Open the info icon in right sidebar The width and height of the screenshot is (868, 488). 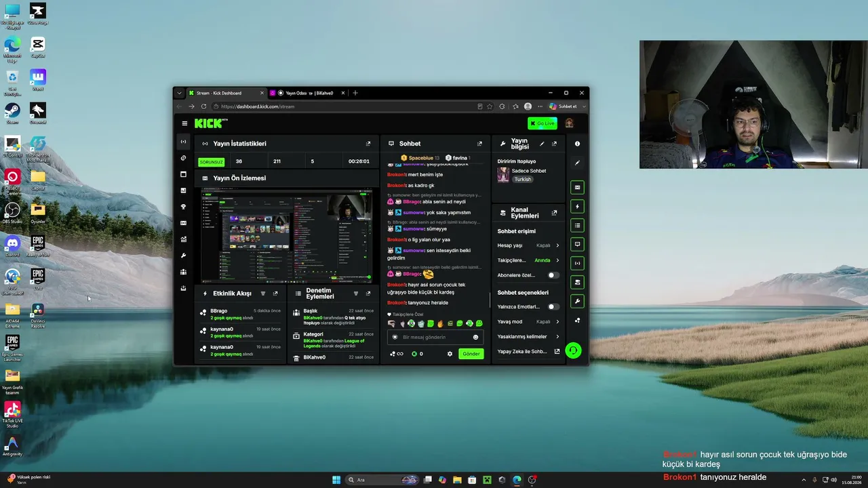point(577,144)
